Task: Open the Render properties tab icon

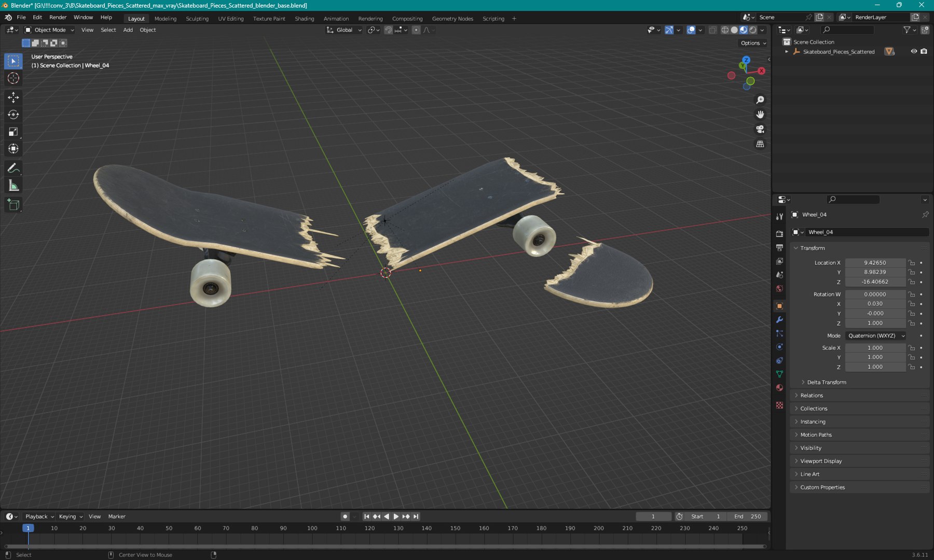Action: [779, 234]
